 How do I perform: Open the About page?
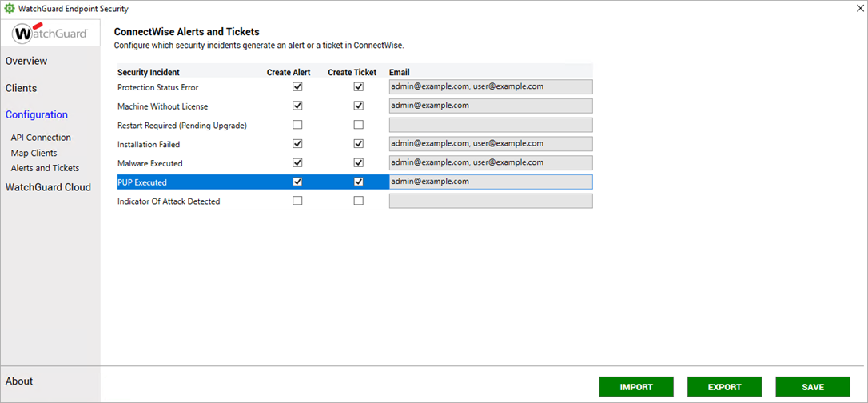(x=19, y=381)
